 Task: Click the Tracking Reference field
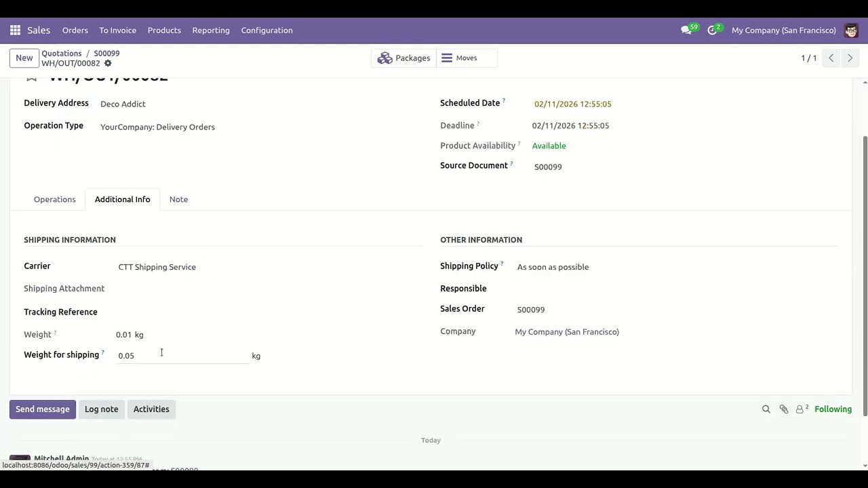(x=268, y=312)
